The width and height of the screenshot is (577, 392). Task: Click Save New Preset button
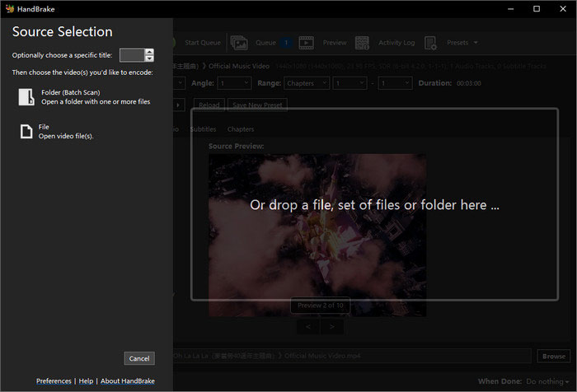coord(257,105)
